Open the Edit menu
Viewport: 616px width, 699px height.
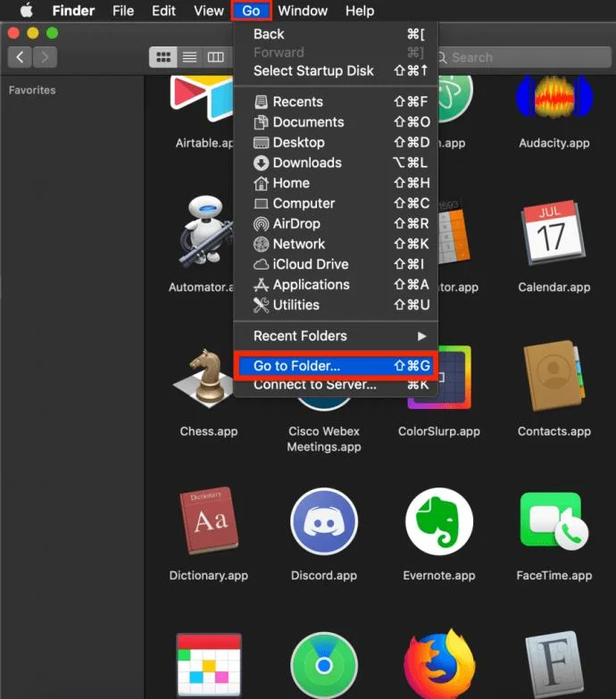[x=163, y=10]
